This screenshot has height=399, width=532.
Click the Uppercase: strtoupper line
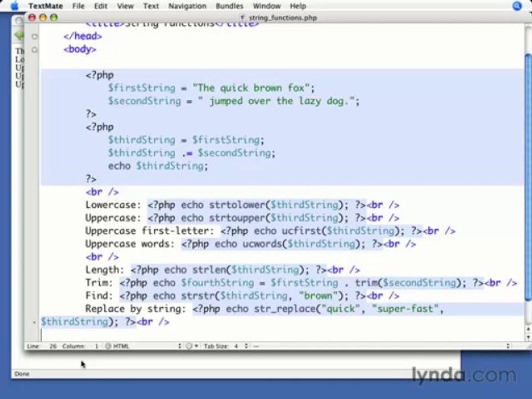click(x=242, y=218)
